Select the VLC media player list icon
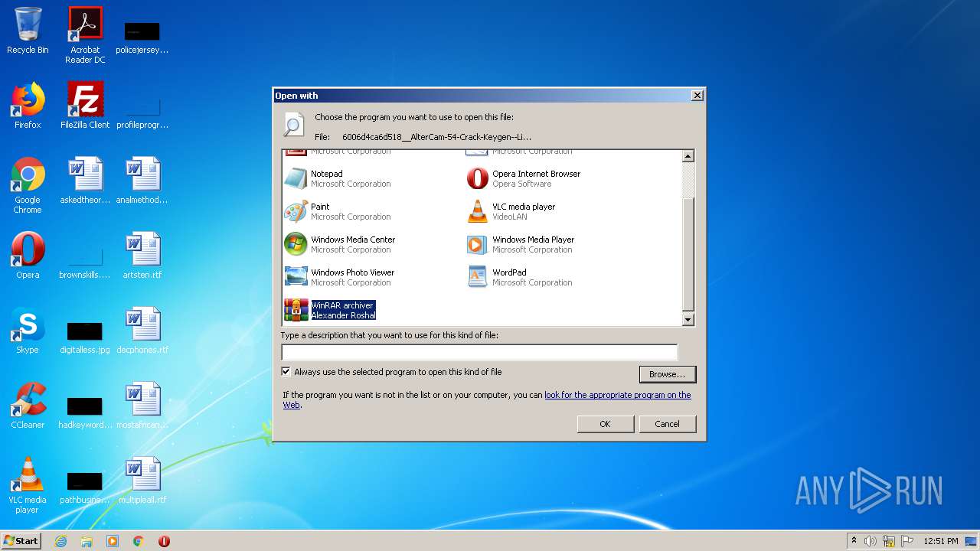This screenshot has width=980, height=551. pos(477,211)
